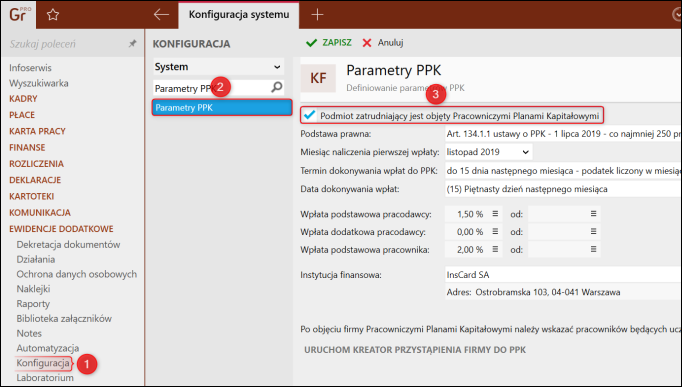Open Naklejki sidebar item
Viewport: 682px width, 387px height.
[33, 289]
